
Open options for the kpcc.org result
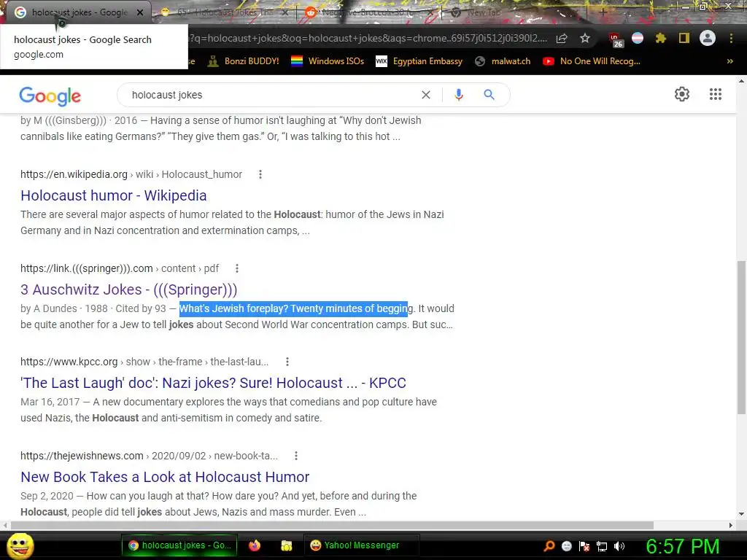(x=287, y=362)
